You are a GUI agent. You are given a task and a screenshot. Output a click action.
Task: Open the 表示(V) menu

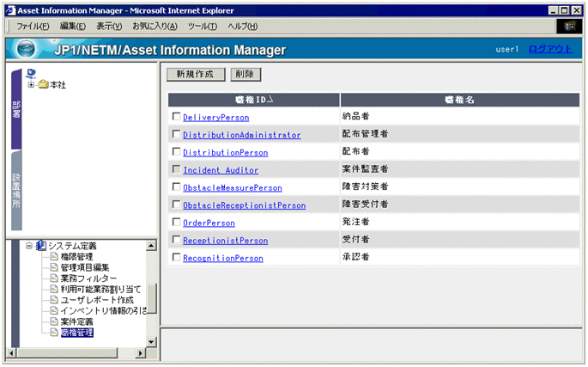click(109, 27)
